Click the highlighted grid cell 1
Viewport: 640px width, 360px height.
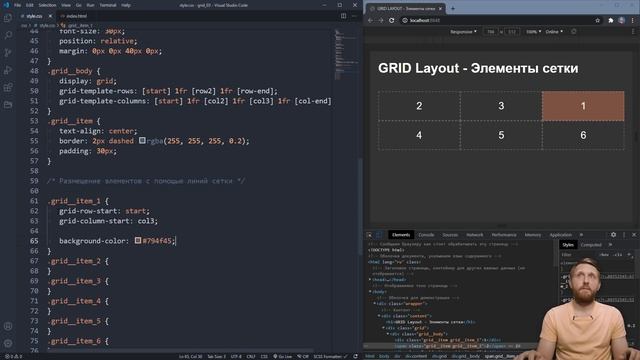pos(583,106)
